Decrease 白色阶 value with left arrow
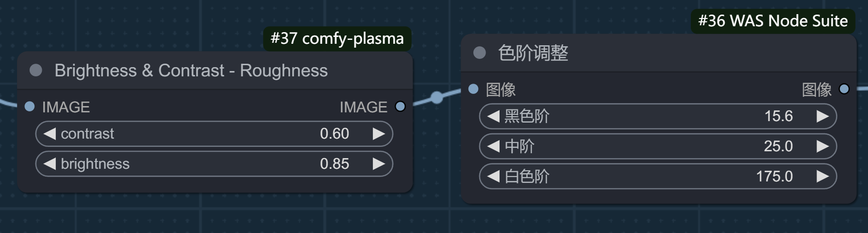The image size is (868, 233). [x=493, y=177]
